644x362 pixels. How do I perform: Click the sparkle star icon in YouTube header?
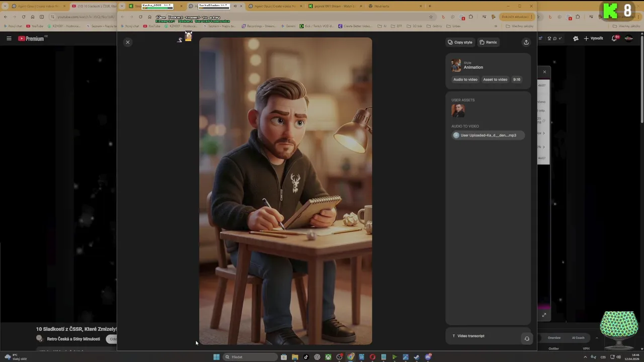pyautogui.click(x=576, y=38)
